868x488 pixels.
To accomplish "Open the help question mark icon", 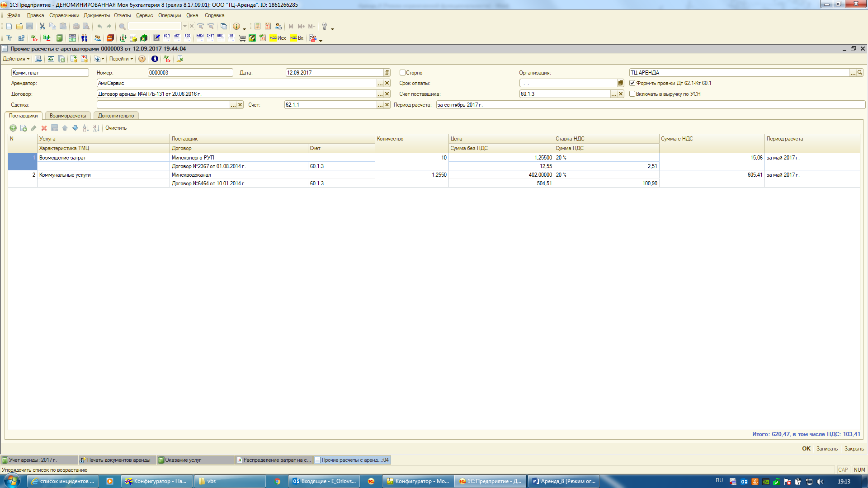I will [x=142, y=59].
